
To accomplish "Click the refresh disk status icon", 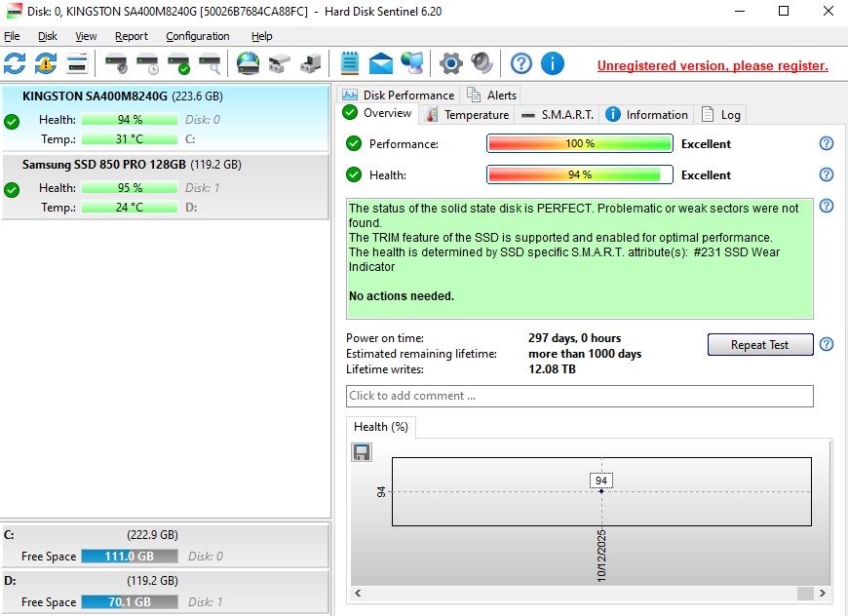I will pos(15,63).
